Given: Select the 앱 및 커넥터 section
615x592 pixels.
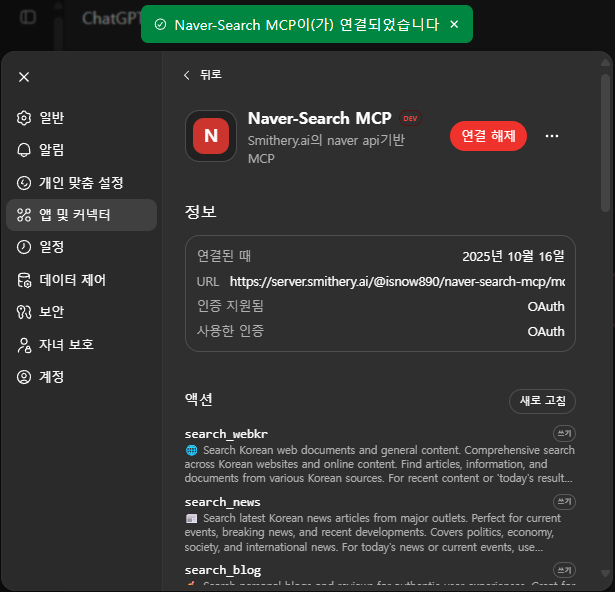Looking at the screenshot, I should (x=82, y=215).
